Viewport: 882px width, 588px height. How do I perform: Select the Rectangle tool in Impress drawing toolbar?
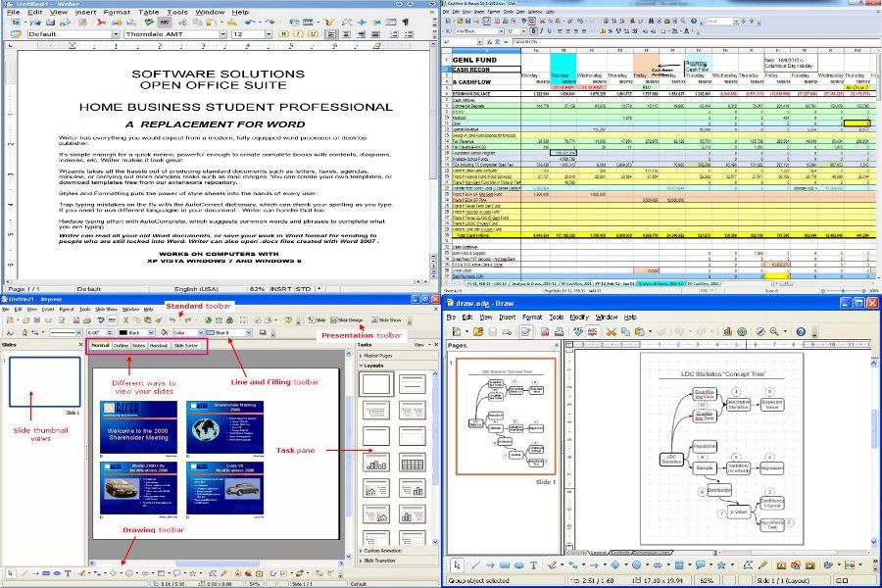(x=46, y=574)
